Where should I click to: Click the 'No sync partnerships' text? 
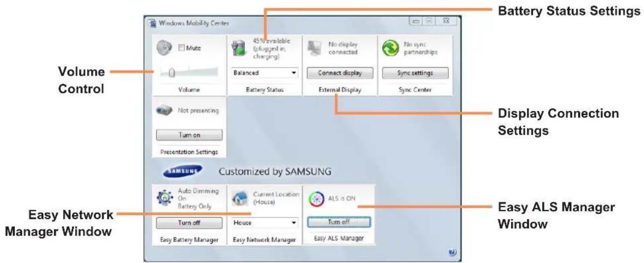coord(420,48)
